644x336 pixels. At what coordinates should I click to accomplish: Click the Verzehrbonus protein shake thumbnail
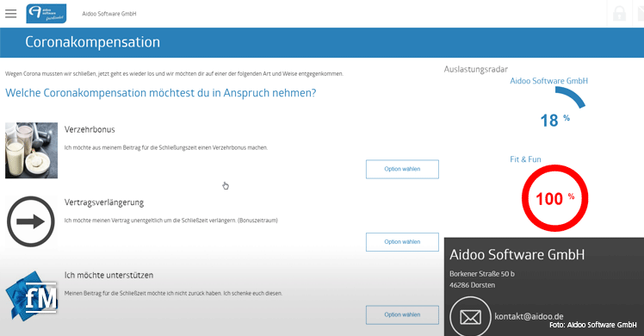[31, 150]
